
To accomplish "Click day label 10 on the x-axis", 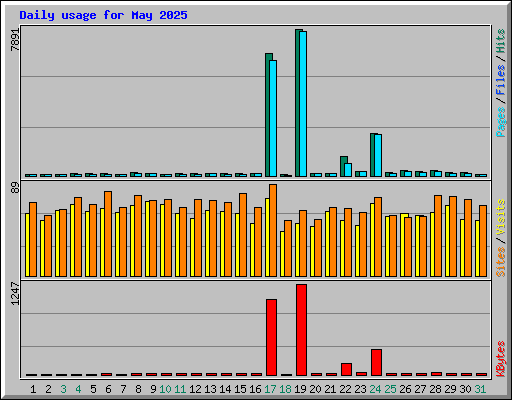I will pyautogui.click(x=165, y=389).
